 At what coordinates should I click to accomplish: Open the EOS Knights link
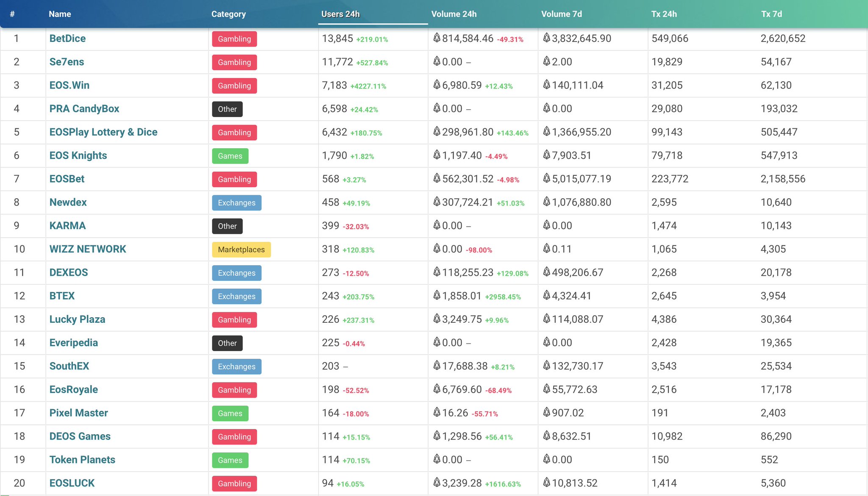coord(78,155)
